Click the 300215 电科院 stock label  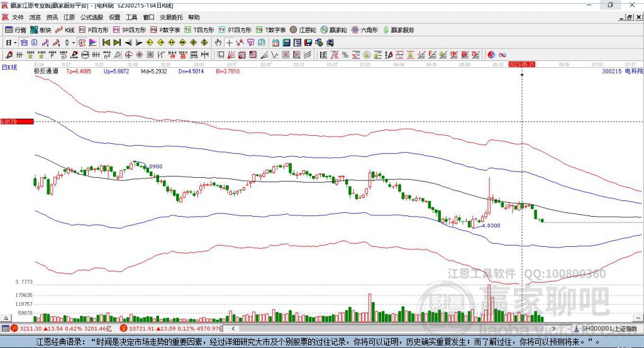click(622, 71)
